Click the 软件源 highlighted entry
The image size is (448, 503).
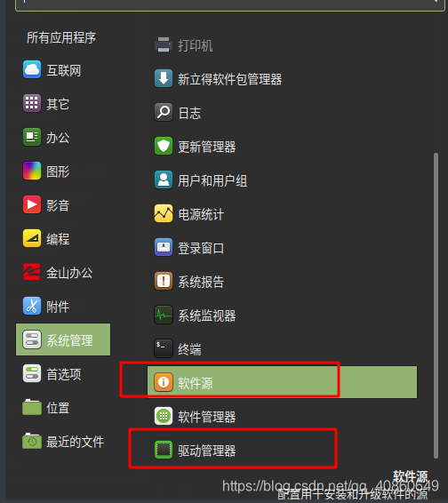282,382
